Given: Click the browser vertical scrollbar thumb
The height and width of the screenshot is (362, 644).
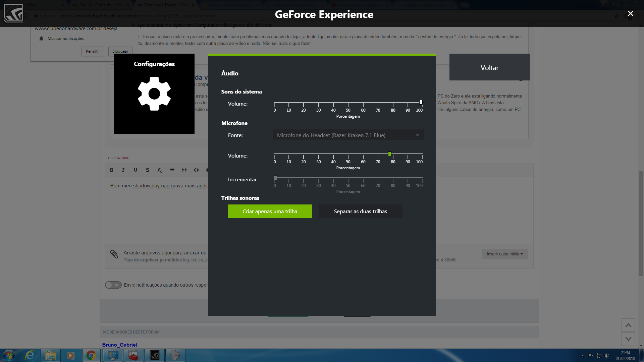Looking at the screenshot, I should [641, 224].
